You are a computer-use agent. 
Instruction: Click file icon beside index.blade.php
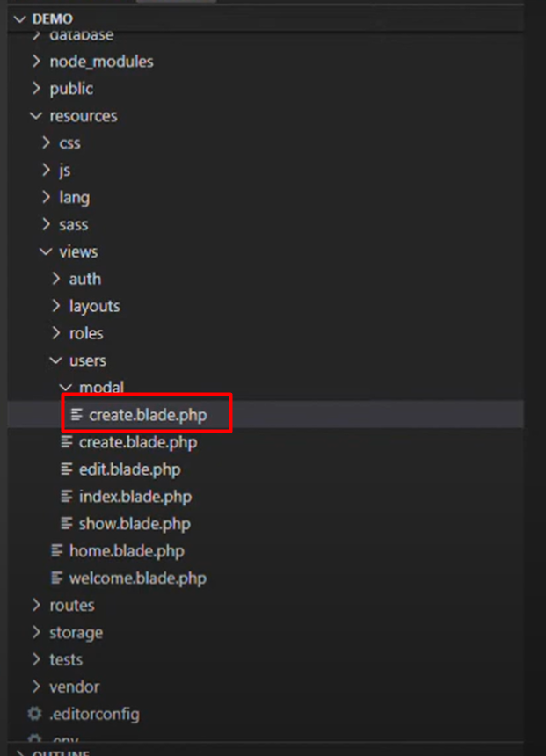click(67, 496)
